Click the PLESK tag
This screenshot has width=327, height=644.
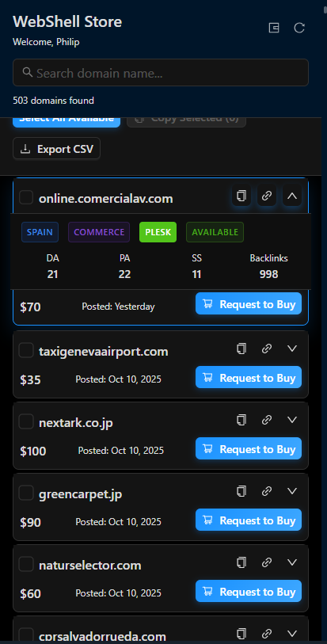(158, 232)
